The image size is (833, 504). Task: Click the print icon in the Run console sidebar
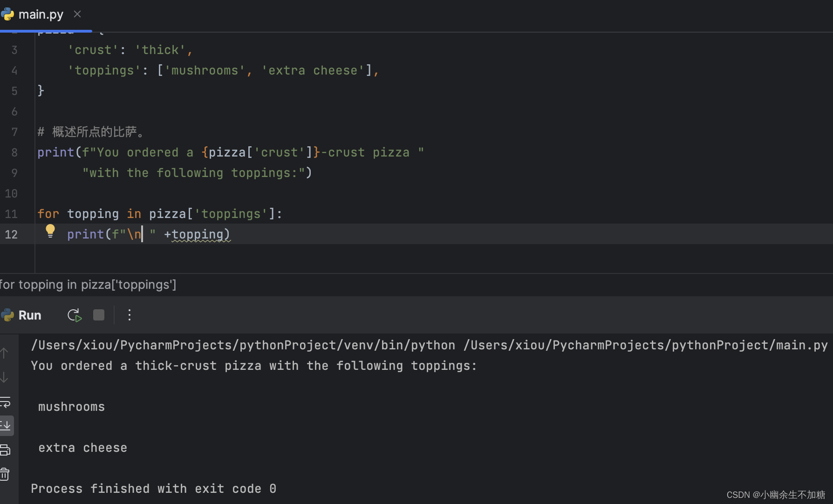(5, 450)
